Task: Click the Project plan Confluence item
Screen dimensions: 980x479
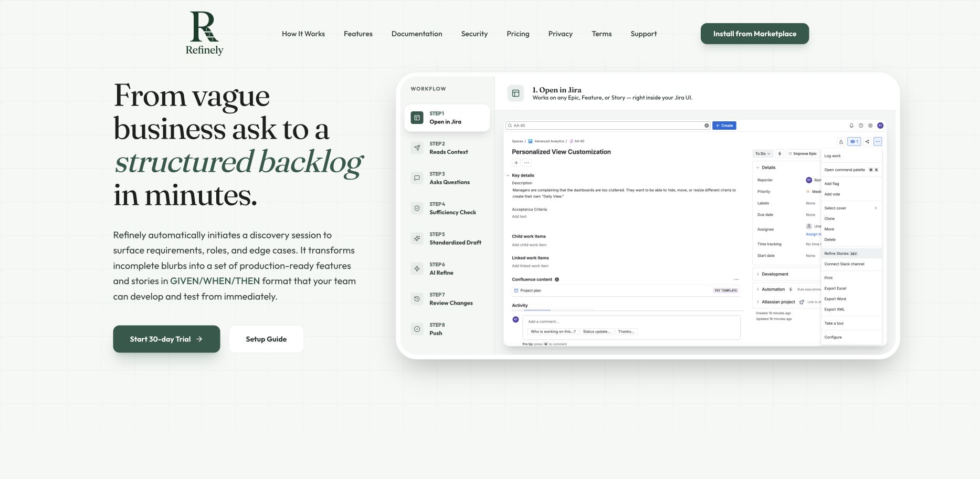Action: [x=626, y=290]
